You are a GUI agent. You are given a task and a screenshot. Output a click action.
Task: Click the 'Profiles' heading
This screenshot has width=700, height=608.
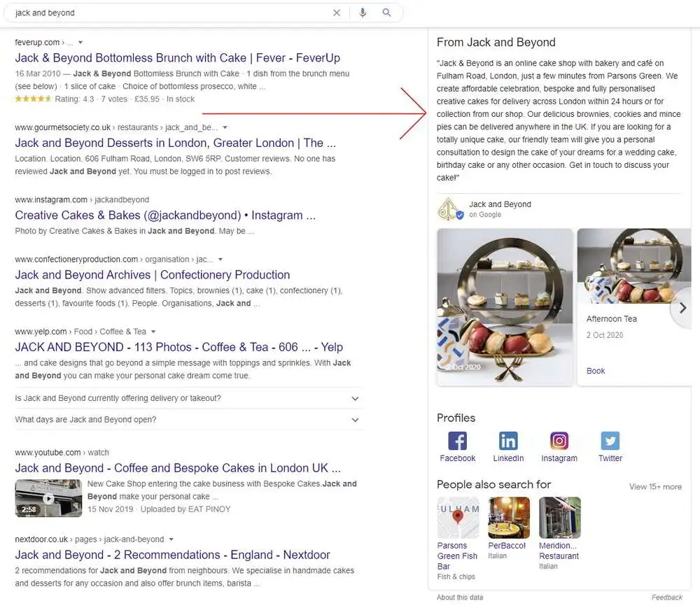click(x=456, y=418)
